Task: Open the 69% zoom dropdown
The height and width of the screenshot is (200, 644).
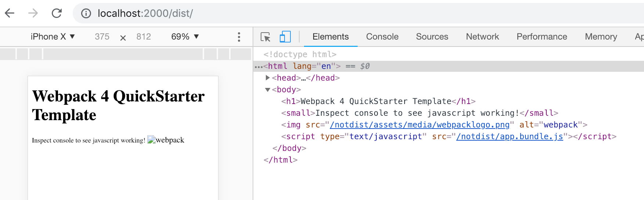Action: tap(185, 37)
